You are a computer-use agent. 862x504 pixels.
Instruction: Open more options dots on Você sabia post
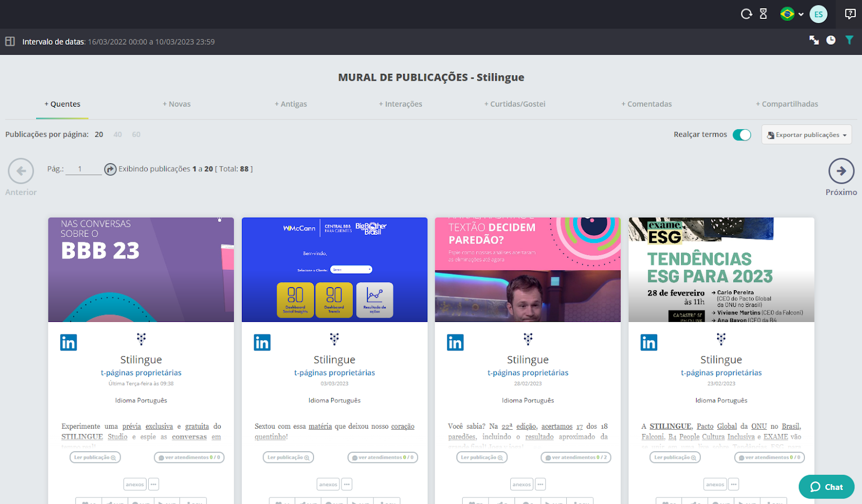click(540, 484)
